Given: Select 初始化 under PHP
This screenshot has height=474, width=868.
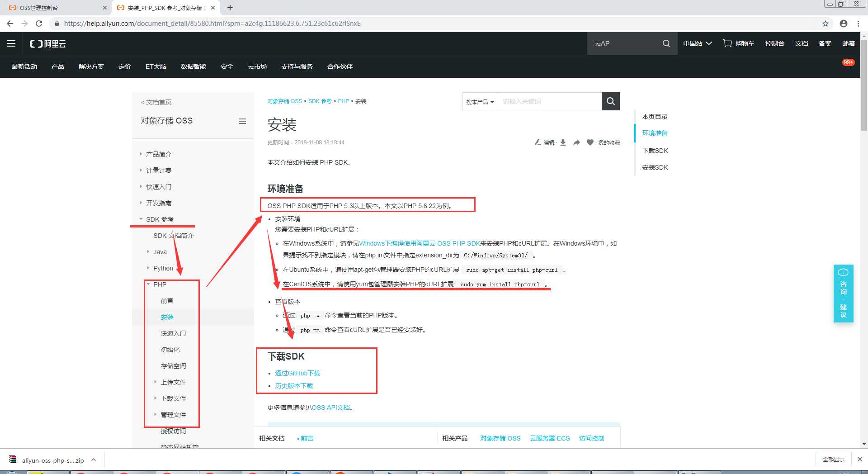Looking at the screenshot, I should 170,350.
